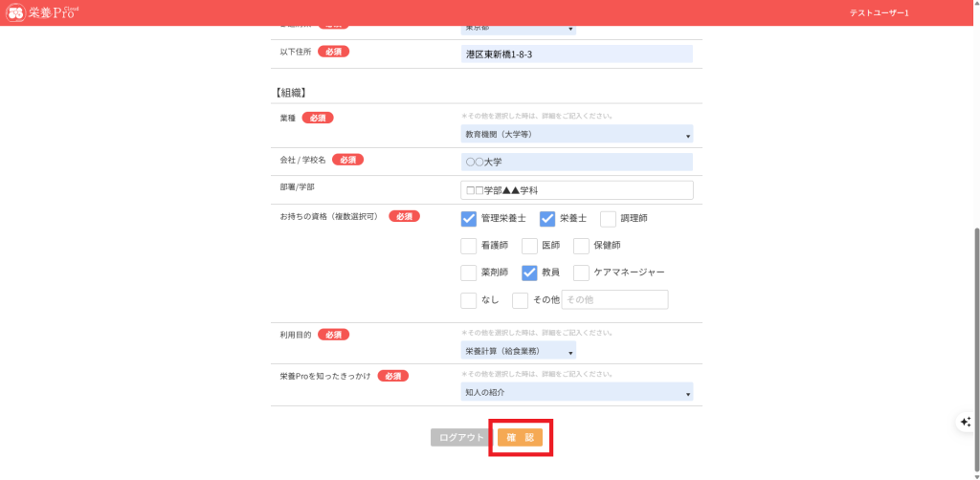This screenshot has height=480, width=980.
Task: Click the page vertical scrollbar
Action: (975, 335)
